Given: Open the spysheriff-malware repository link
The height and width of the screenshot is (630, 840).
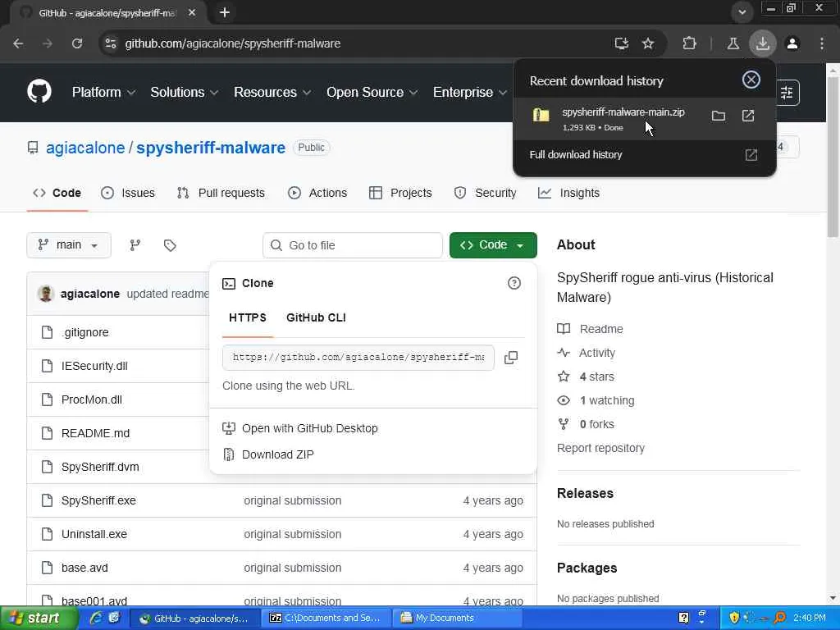Looking at the screenshot, I should pyautogui.click(x=211, y=148).
